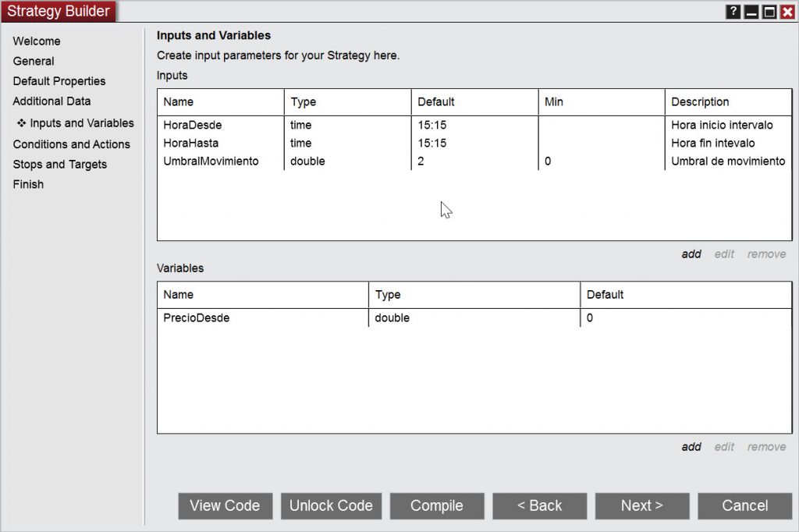This screenshot has height=532, width=799.
Task: Open Conditions and Actions step
Action: [x=71, y=144]
